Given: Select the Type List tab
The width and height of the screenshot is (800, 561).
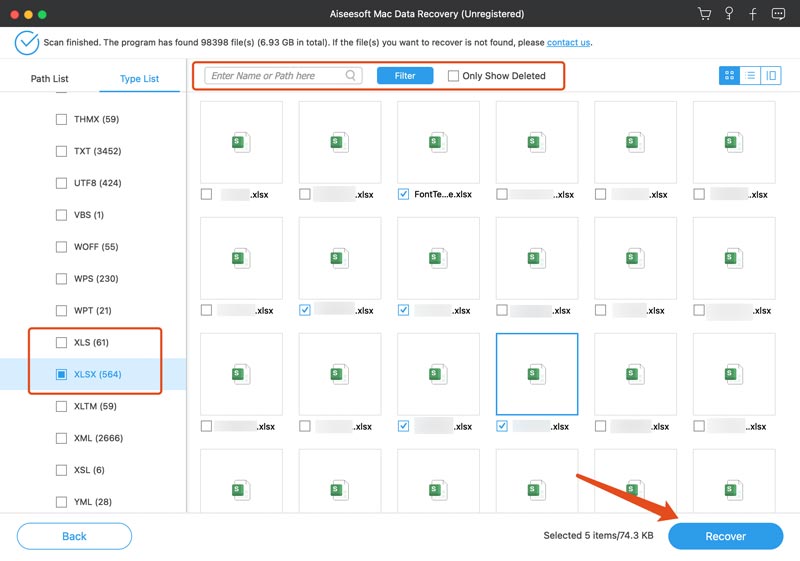Looking at the screenshot, I should pyautogui.click(x=139, y=78).
